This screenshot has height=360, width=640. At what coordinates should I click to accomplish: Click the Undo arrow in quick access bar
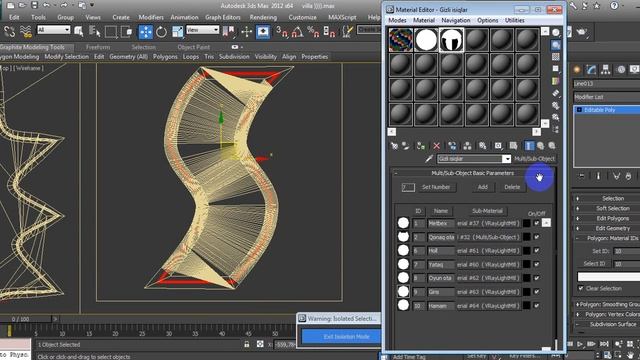click(x=47, y=5)
